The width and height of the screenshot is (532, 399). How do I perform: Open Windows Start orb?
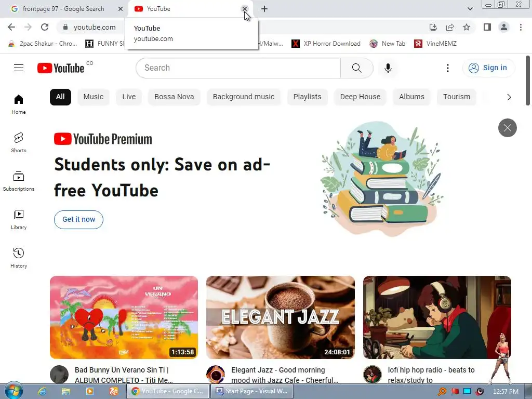click(x=14, y=391)
